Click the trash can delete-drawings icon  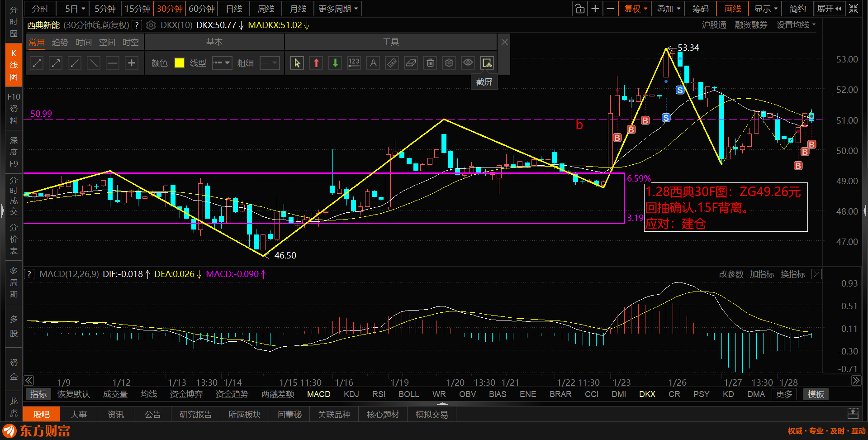pyautogui.click(x=430, y=63)
